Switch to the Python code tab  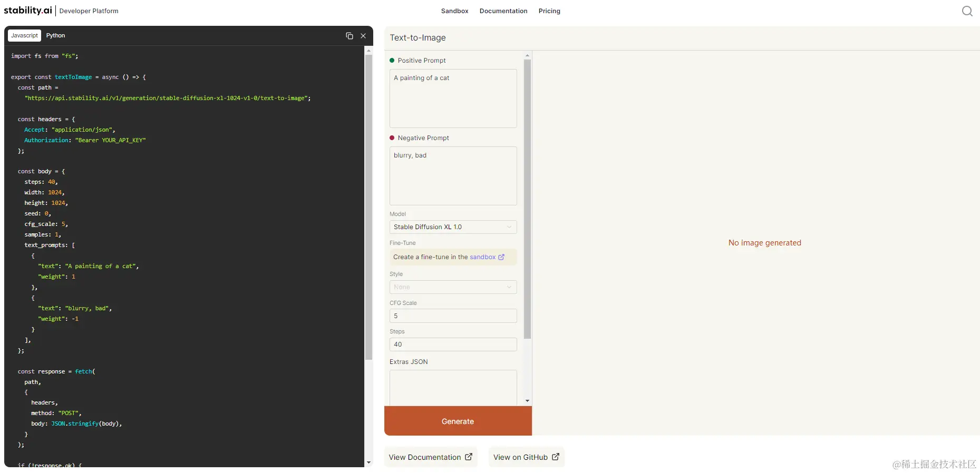pos(55,35)
